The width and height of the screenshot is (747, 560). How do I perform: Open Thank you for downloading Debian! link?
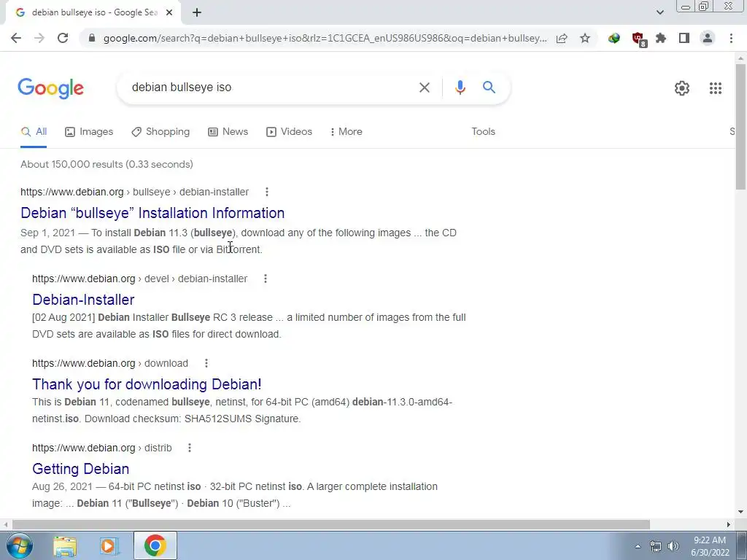147,384
